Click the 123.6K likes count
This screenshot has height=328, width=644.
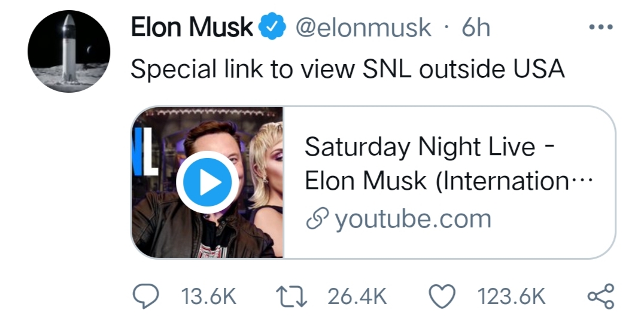click(511, 296)
